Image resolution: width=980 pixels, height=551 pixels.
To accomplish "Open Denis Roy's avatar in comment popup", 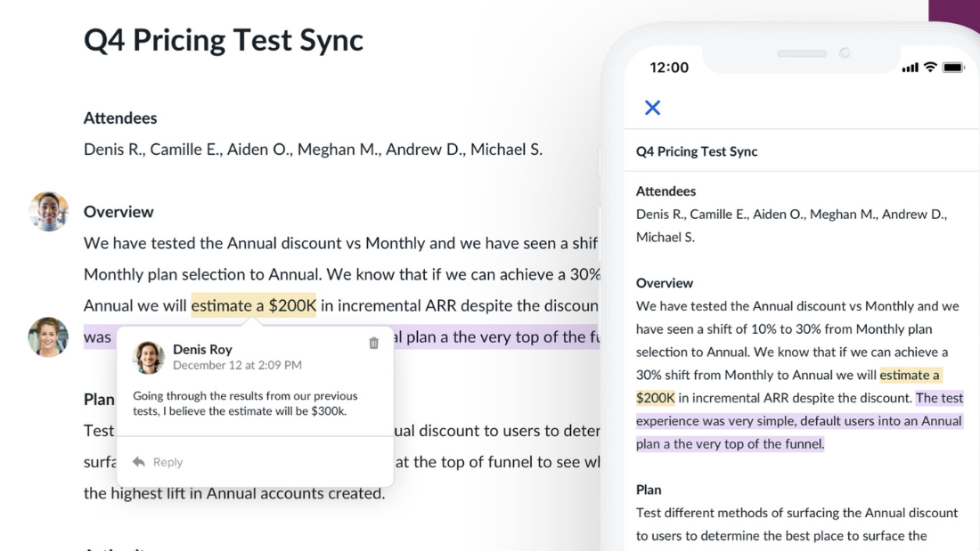I will 149,357.
